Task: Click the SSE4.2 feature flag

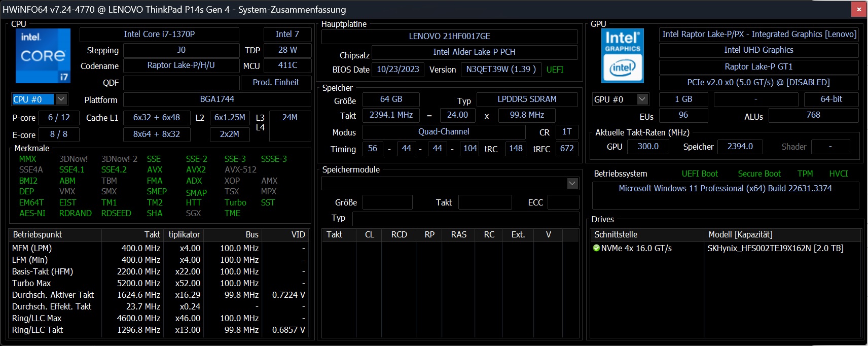Action: [114, 169]
